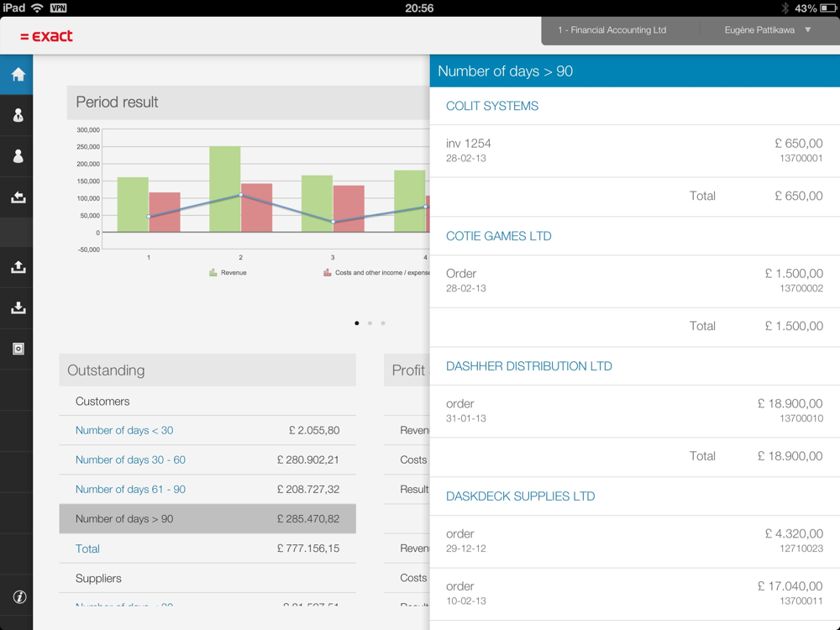Select the second chart page dot
Image resolution: width=840 pixels, height=630 pixels.
pos(370,323)
